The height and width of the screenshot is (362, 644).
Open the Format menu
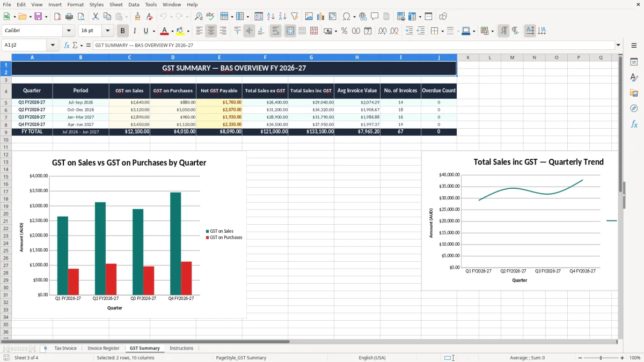tap(75, 4)
